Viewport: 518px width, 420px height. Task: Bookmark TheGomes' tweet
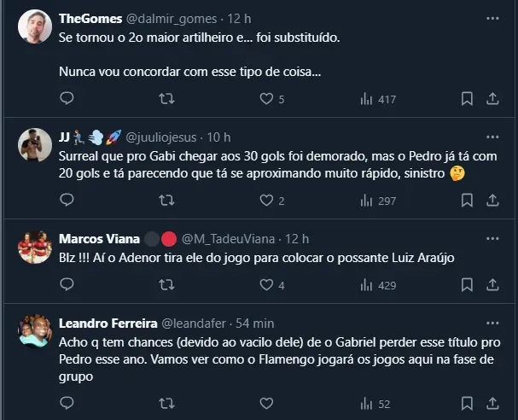[x=467, y=99]
